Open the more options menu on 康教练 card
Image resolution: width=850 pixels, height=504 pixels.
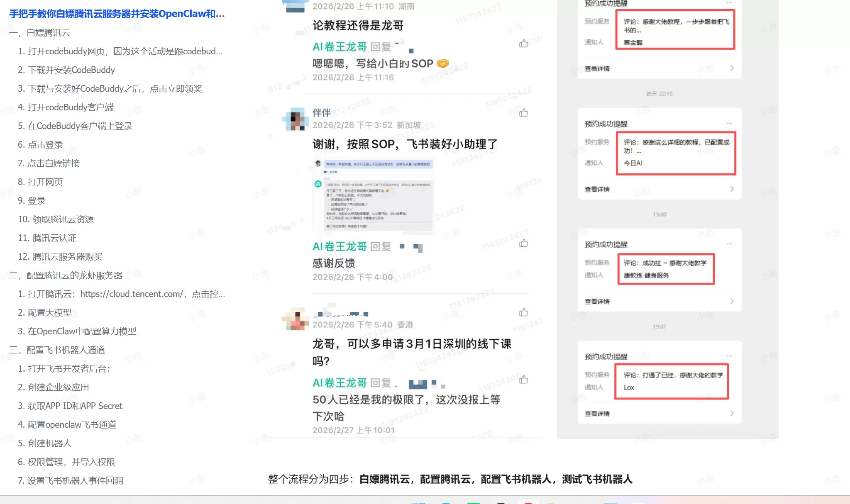(x=729, y=244)
